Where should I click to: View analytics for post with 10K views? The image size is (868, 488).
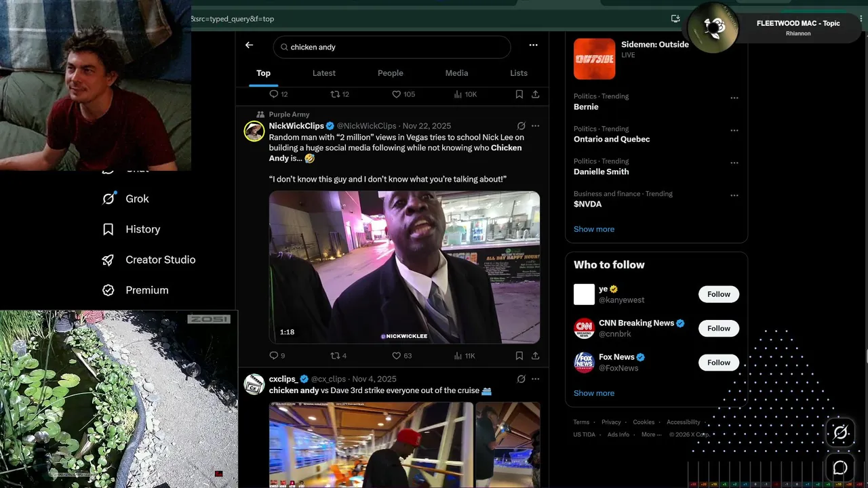[467, 94]
